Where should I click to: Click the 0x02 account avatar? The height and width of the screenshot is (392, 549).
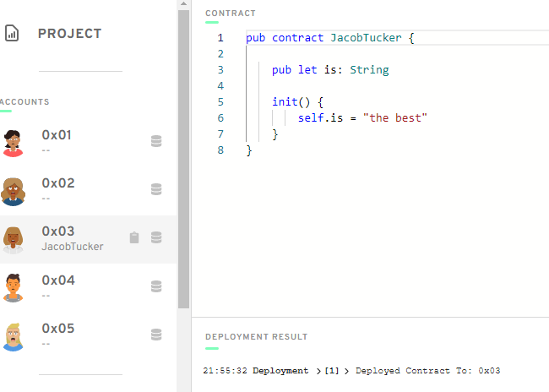tap(13, 191)
